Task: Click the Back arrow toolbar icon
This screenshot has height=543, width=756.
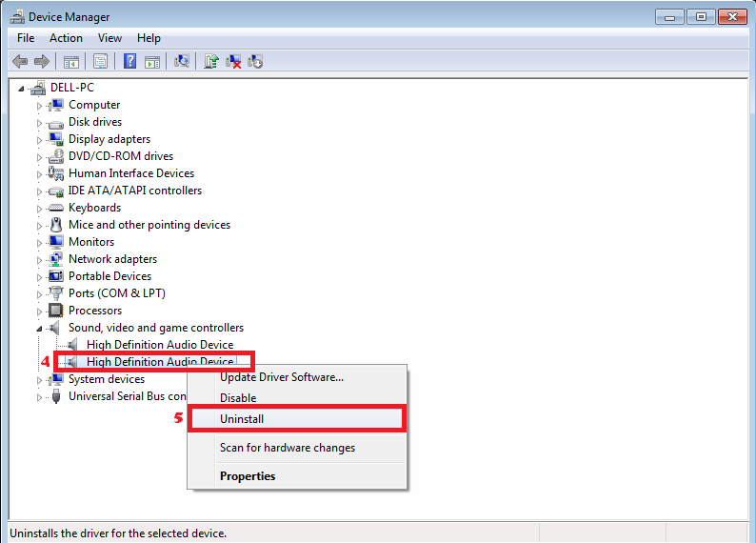Action: coord(20,61)
